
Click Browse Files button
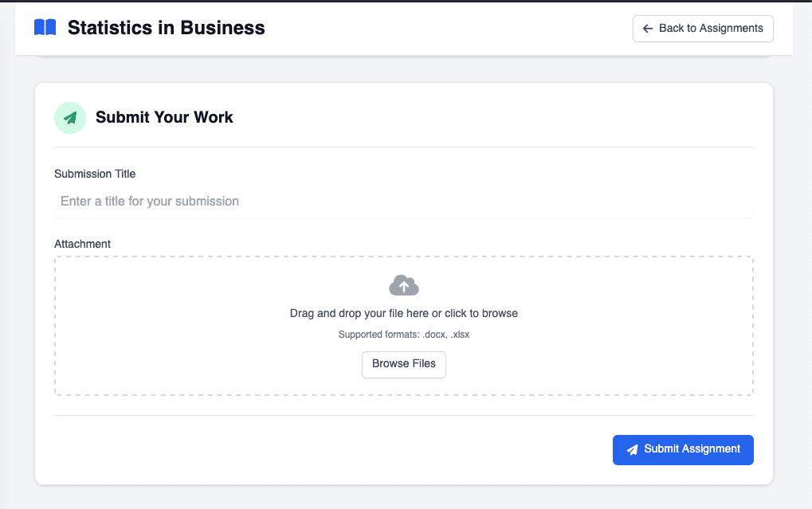(404, 365)
